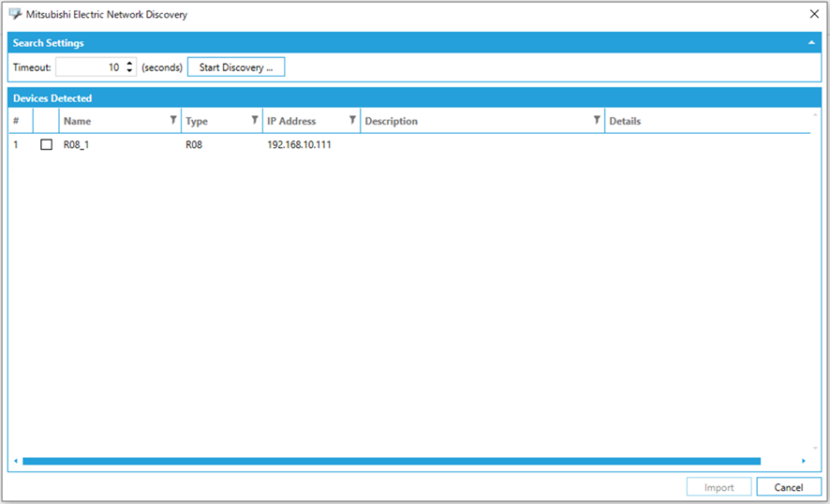Check the box for device R08_1
Screen dimensions: 830x504
[x=46, y=145]
